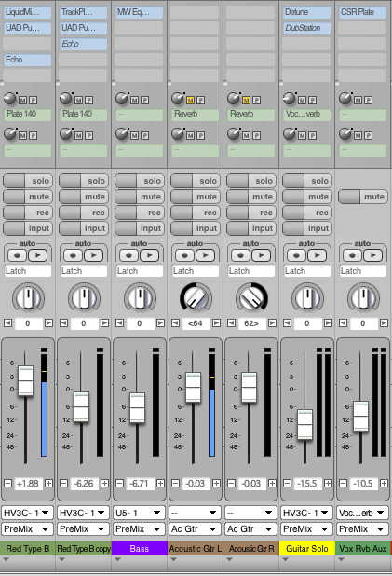
Task: Click the volume fader on Red Type B
Action: pyautogui.click(x=26, y=380)
